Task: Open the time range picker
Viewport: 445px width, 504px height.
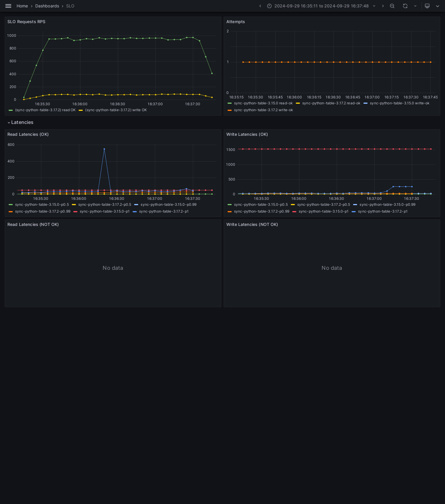Action: pos(321,6)
